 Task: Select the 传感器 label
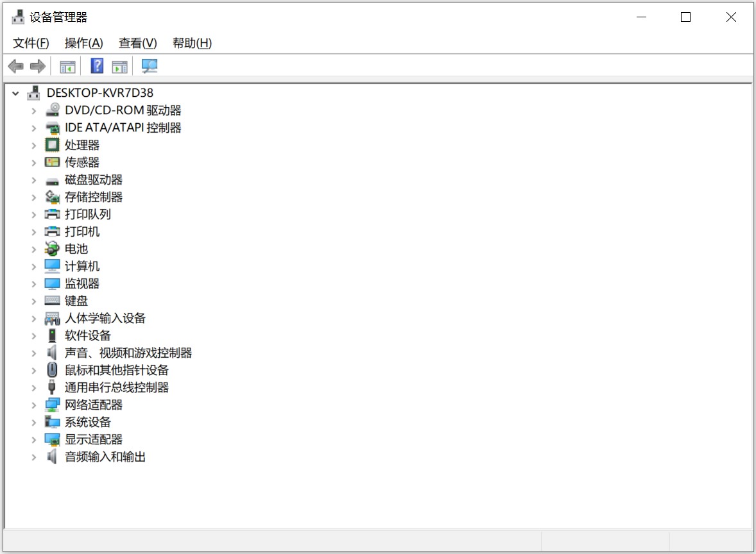click(x=82, y=162)
